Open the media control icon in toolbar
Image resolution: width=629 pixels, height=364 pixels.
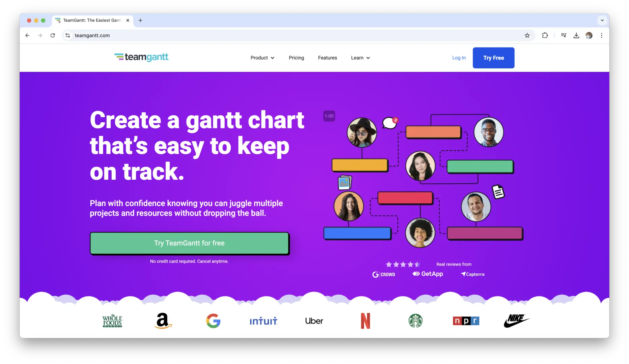pyautogui.click(x=564, y=35)
